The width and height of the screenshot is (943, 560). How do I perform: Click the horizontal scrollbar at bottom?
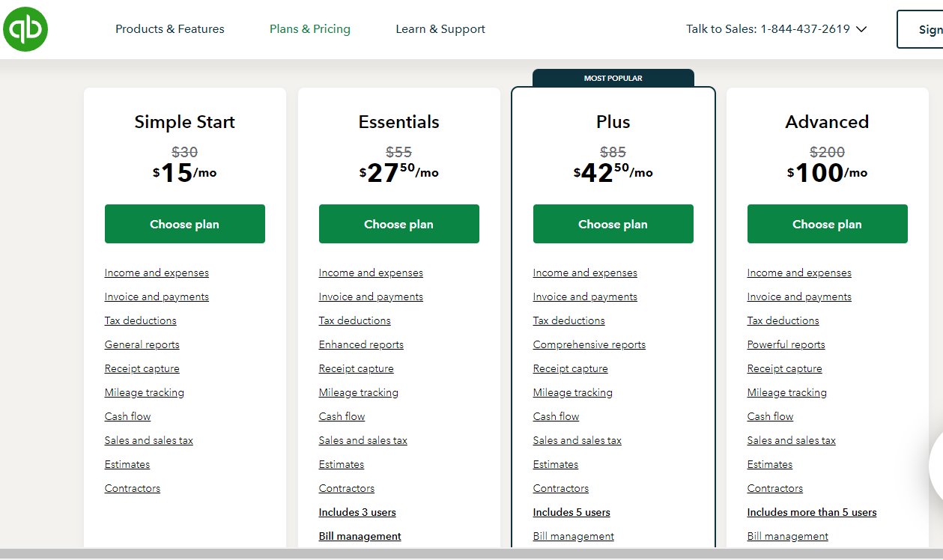click(471, 554)
